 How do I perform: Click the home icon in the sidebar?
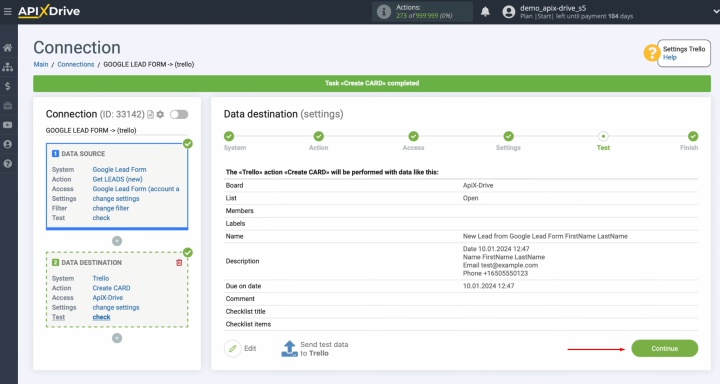(7, 47)
